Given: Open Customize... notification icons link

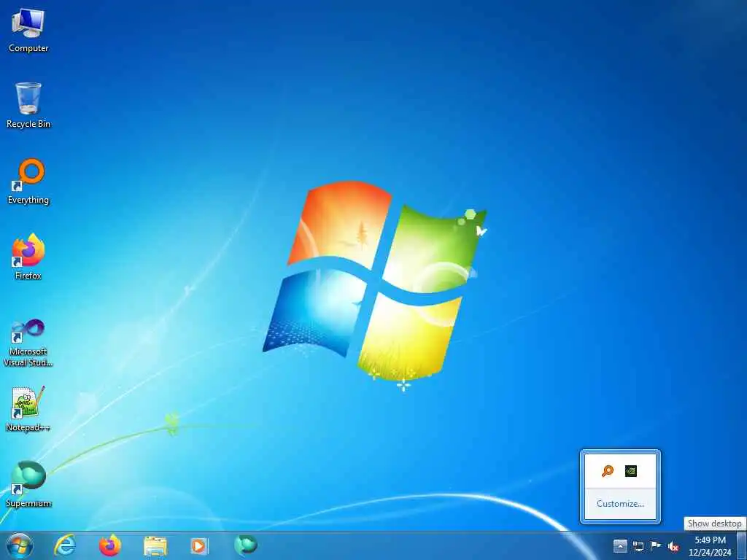Looking at the screenshot, I should pos(620,503).
